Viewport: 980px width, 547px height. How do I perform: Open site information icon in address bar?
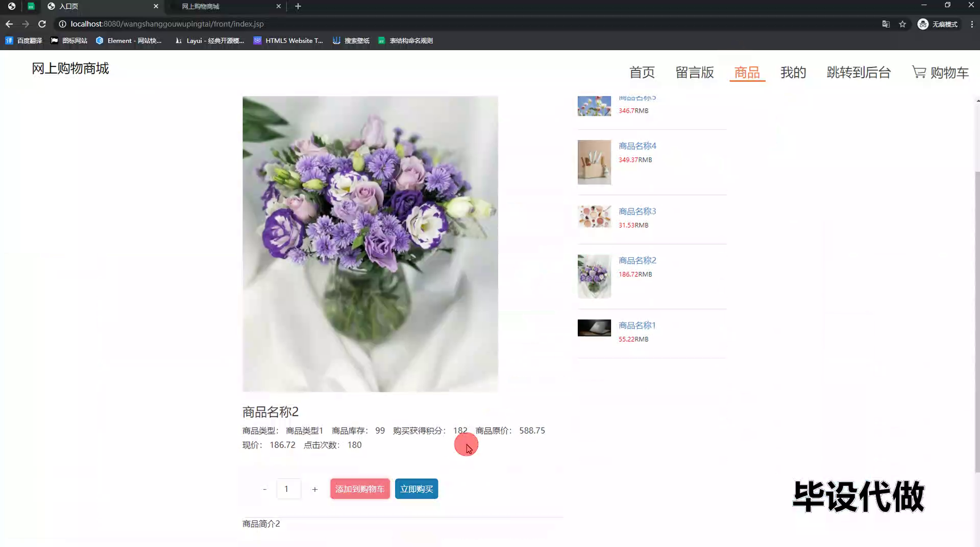pos(62,24)
